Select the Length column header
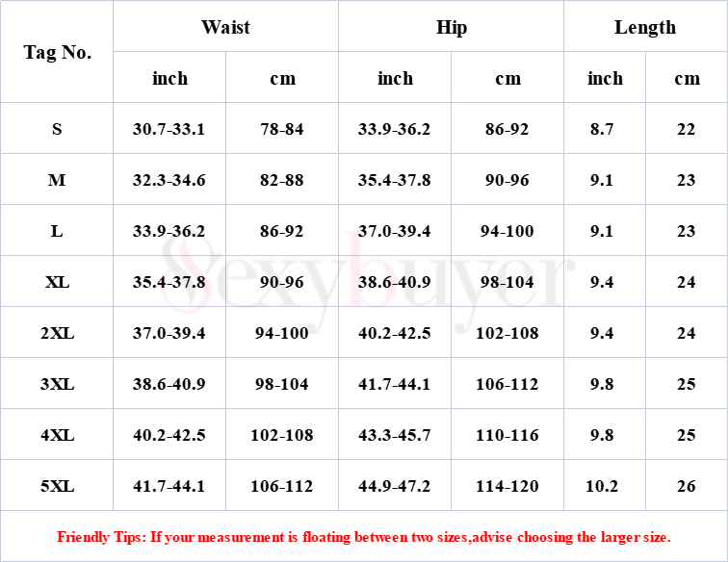 (x=644, y=27)
